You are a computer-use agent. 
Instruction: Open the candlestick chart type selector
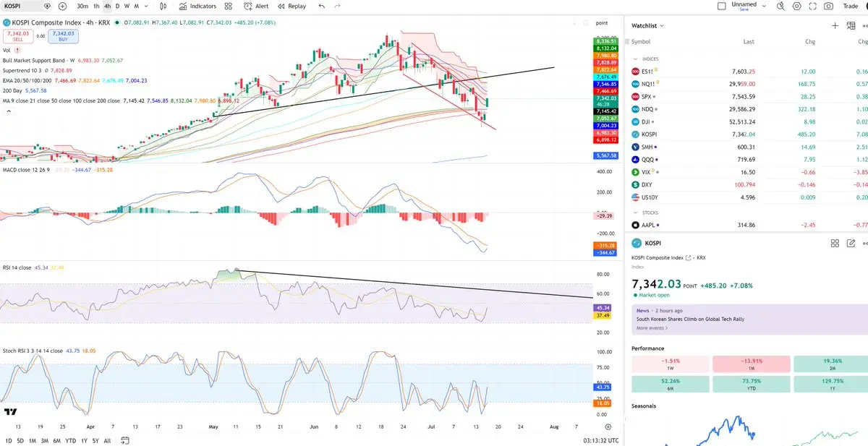click(x=164, y=6)
